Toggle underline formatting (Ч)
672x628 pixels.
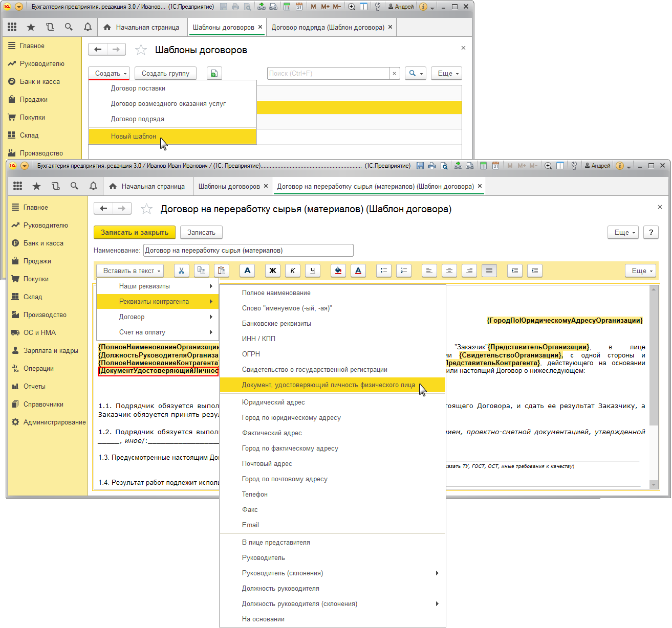coord(313,271)
